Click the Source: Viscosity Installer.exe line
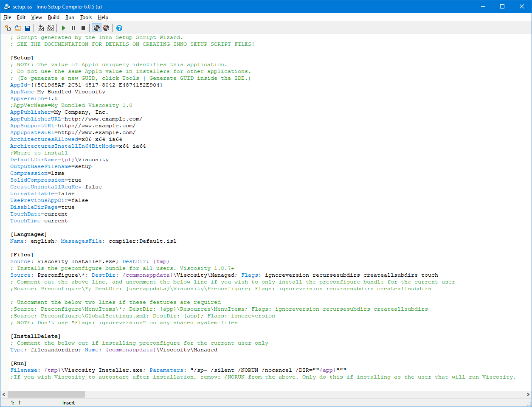This screenshot has height=407, width=532. coord(90,261)
